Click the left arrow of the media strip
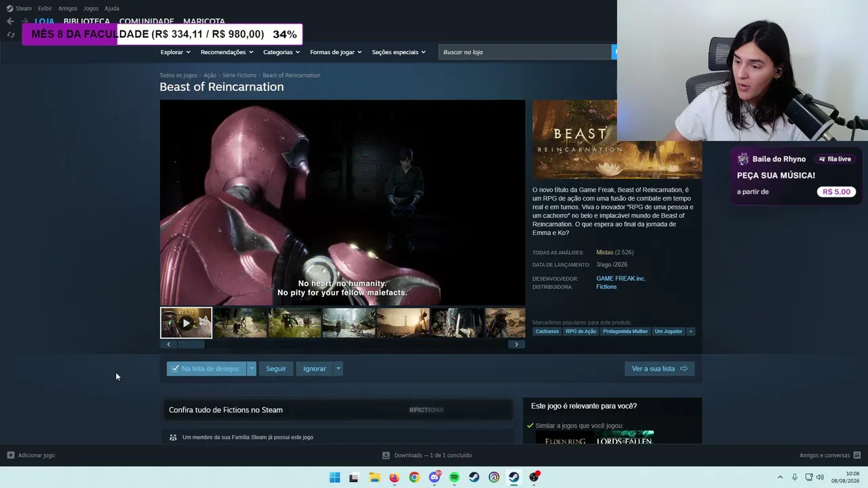Screen dimensions: 868x488 click(x=169, y=344)
